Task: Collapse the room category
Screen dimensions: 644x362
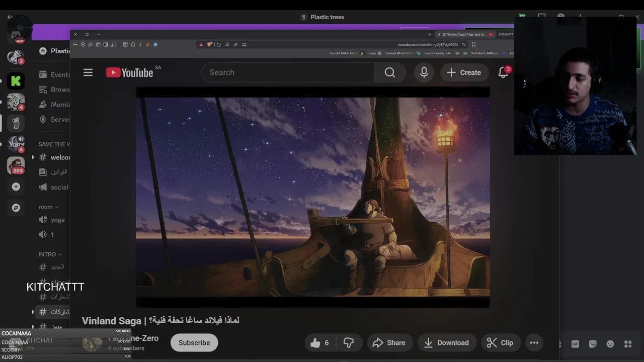Action: 49,207
